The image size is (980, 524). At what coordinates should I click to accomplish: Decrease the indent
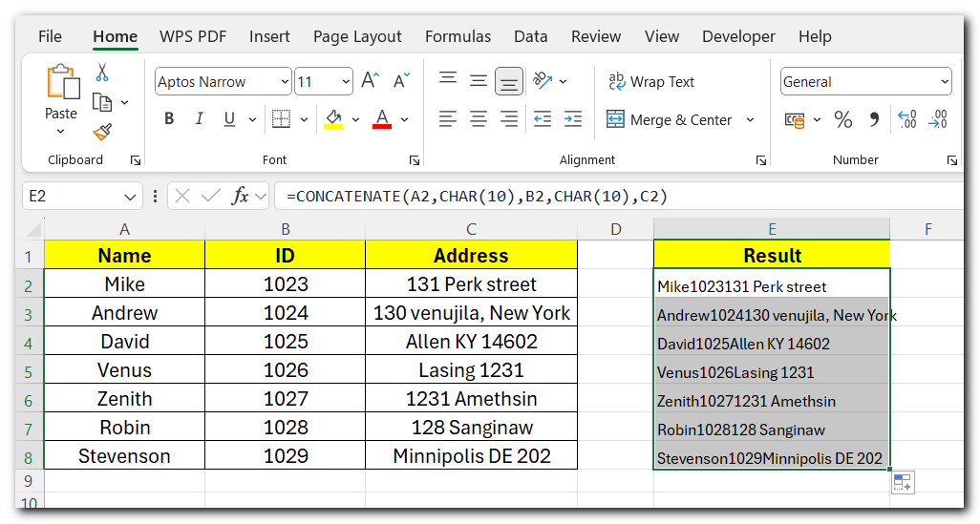pyautogui.click(x=542, y=118)
